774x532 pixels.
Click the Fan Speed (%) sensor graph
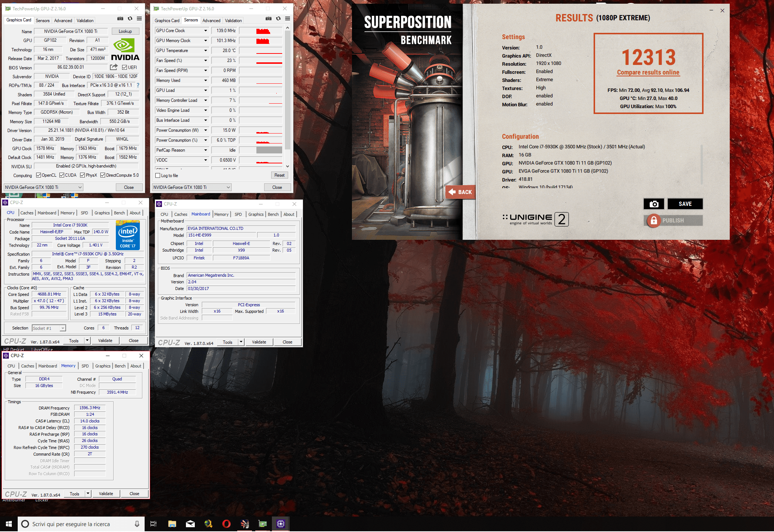[261, 61]
